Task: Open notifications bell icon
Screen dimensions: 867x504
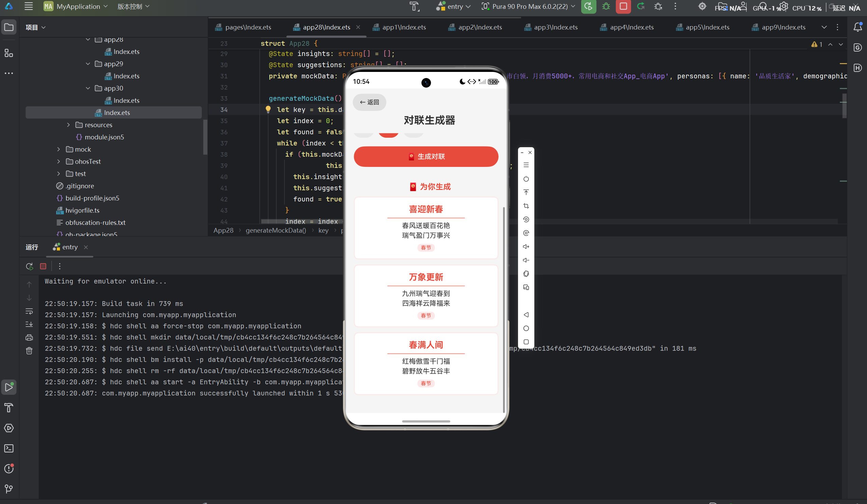Action: (857, 27)
